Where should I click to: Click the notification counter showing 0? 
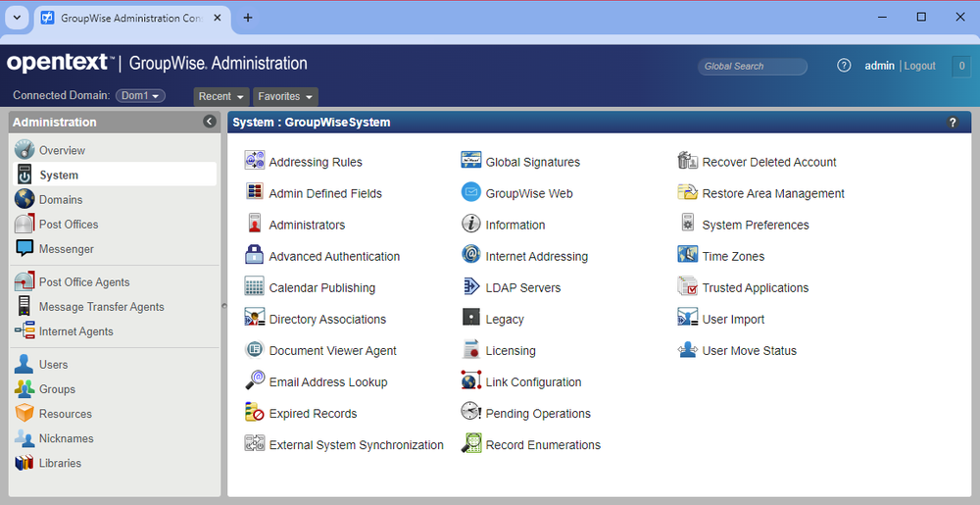(961, 66)
